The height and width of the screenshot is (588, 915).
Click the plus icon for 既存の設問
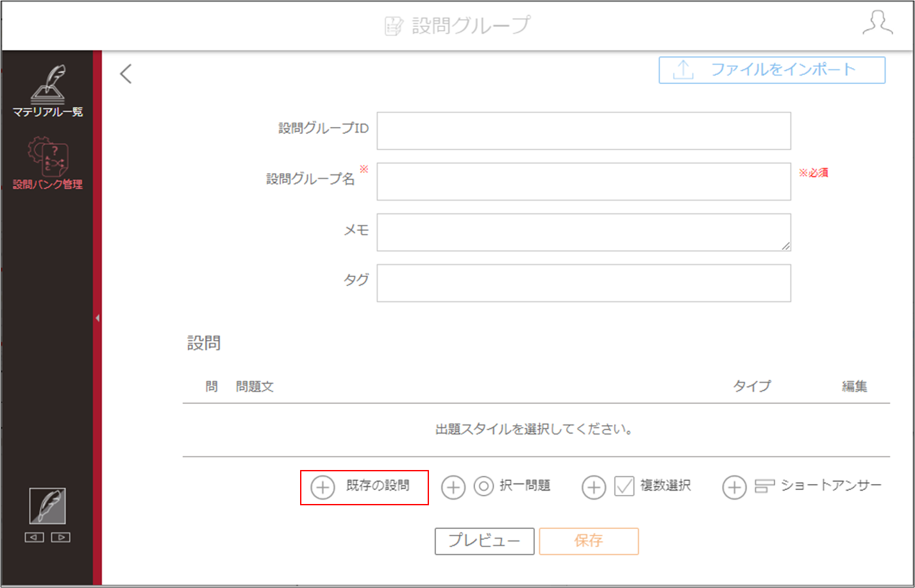[323, 487]
